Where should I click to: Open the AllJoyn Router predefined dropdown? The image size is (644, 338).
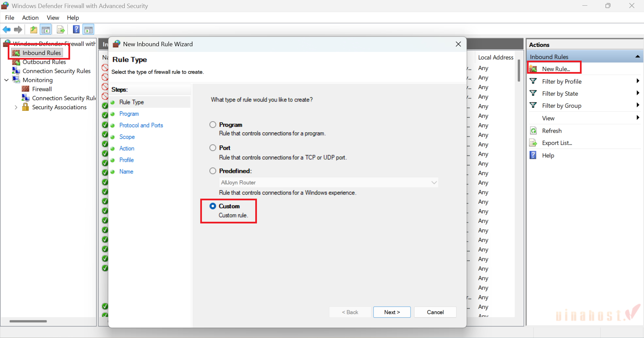pyautogui.click(x=329, y=183)
